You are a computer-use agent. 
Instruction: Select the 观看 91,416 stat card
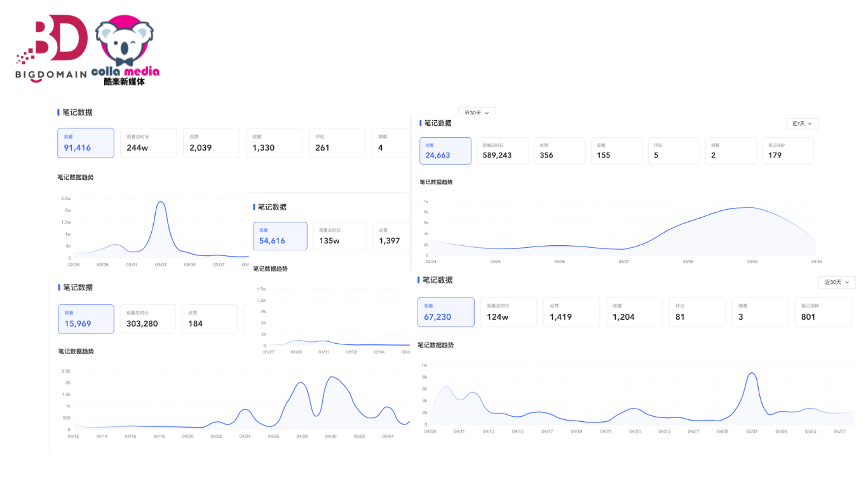(x=86, y=143)
